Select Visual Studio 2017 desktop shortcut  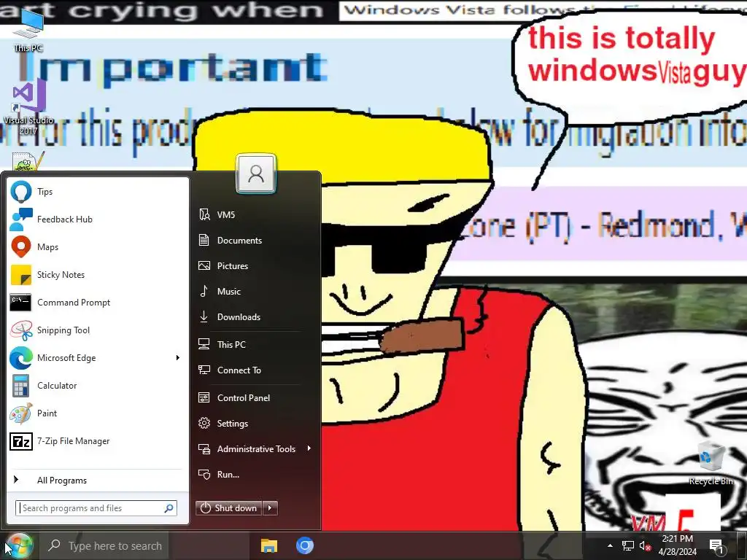(28, 107)
